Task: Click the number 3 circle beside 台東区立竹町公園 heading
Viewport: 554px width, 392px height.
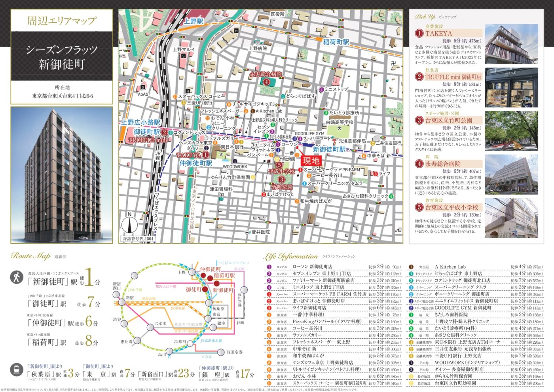Action: [419, 120]
